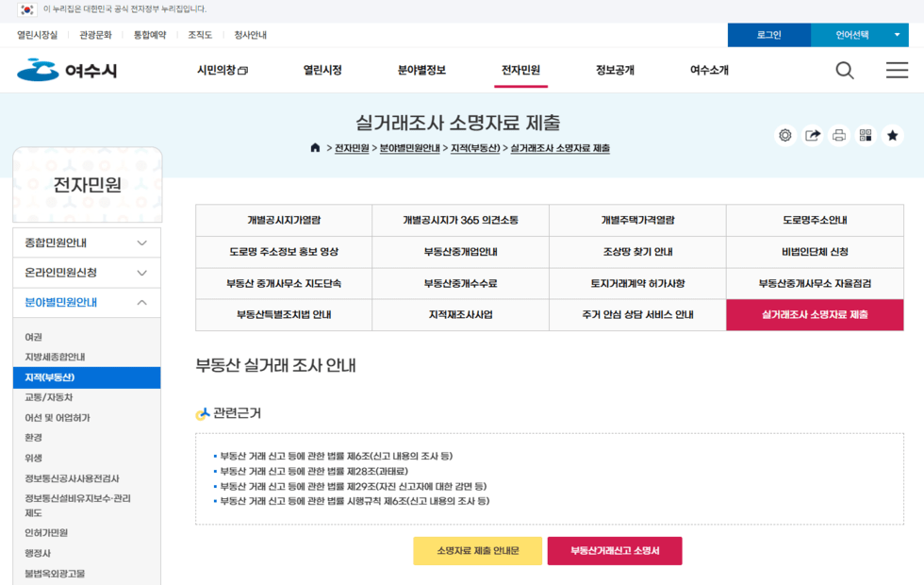This screenshot has height=585, width=924.
Task: Click the 로그인 button
Action: [x=769, y=35]
